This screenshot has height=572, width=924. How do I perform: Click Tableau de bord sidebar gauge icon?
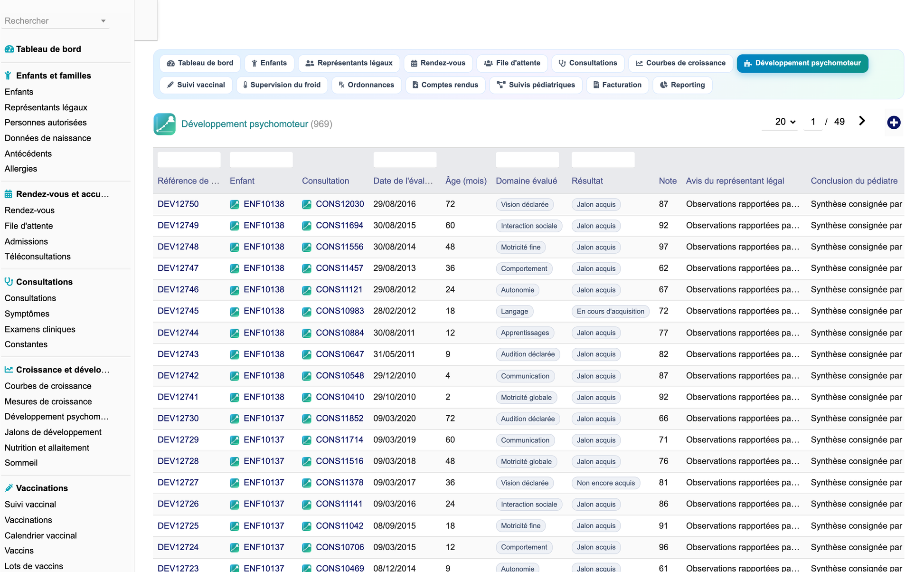coord(9,49)
